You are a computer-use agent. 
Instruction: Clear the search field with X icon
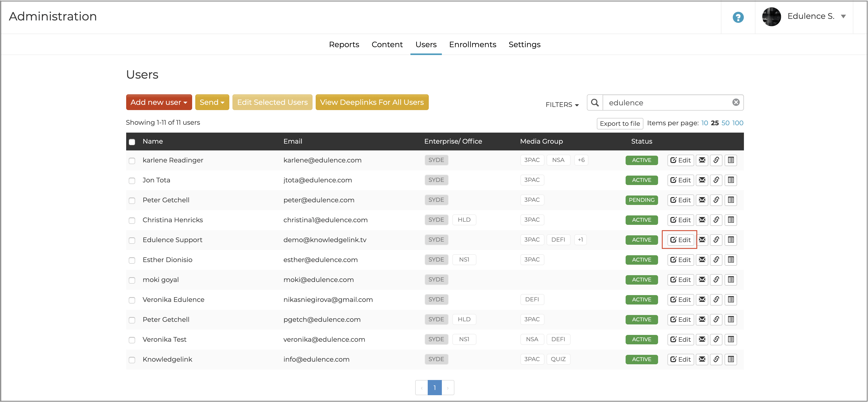[736, 102]
